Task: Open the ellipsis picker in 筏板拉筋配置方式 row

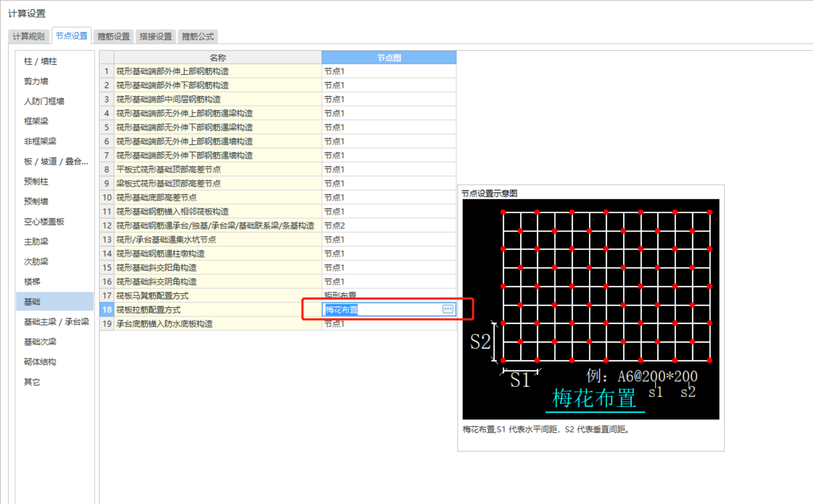Action: coord(448,309)
